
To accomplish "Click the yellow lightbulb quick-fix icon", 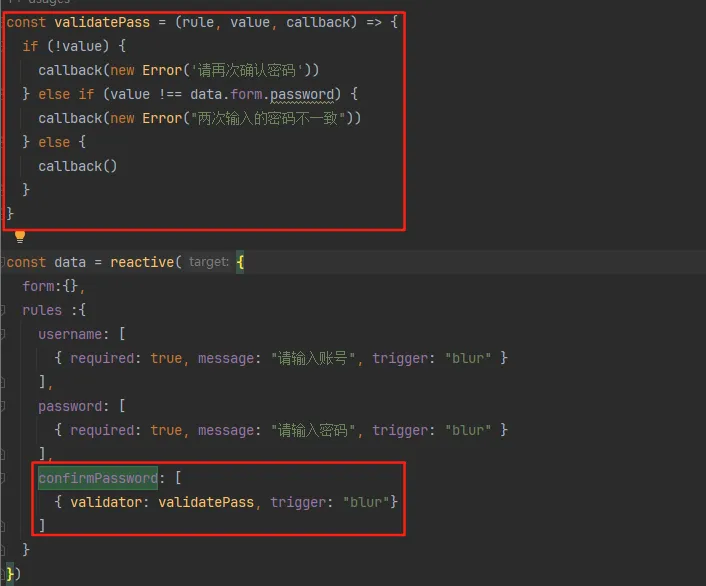I will (20, 236).
